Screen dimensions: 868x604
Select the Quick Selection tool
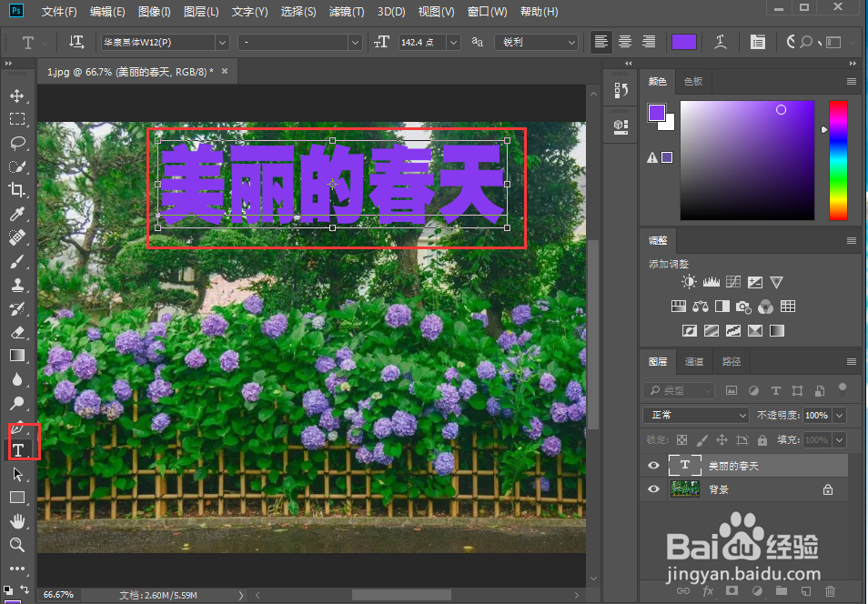[x=17, y=166]
